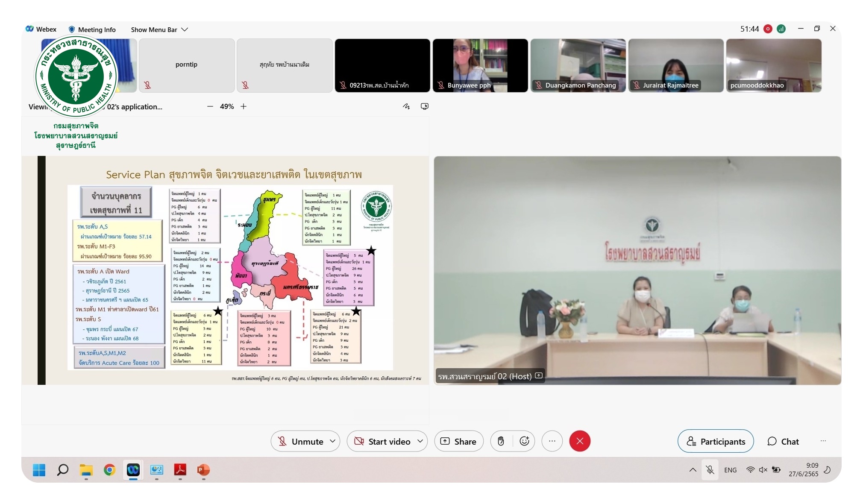Zoom in the shared content view
This screenshot has width=863, height=504.
coord(244,106)
